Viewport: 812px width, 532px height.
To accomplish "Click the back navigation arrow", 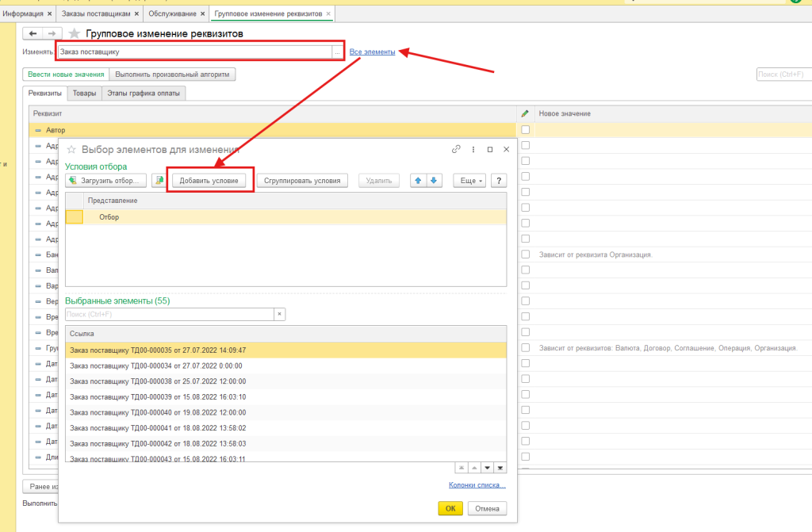I will 33,33.
